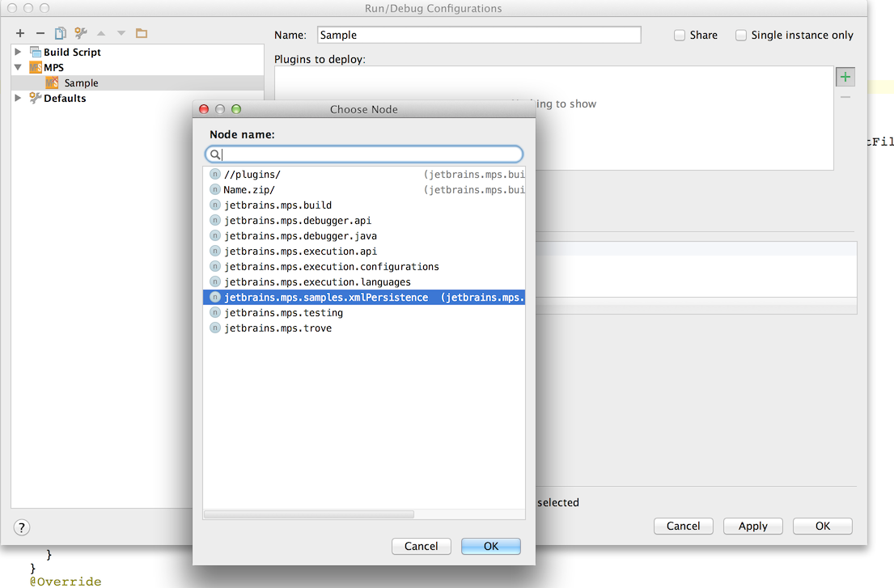Select jetbrains.mps.execution.languages entry
Image resolution: width=894 pixels, height=588 pixels.
click(364, 282)
